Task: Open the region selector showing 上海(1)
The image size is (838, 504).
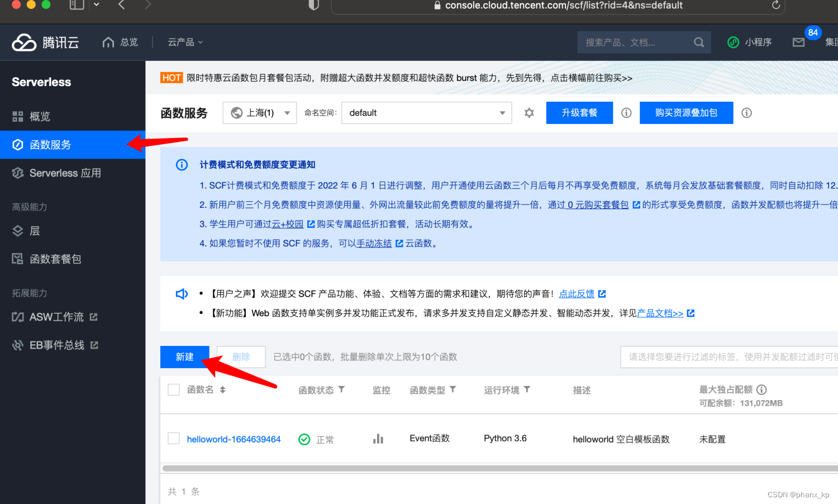Action: pos(259,112)
